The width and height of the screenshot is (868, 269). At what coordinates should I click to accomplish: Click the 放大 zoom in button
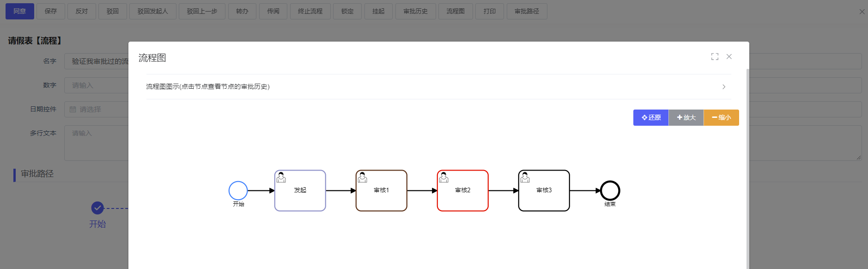(686, 117)
